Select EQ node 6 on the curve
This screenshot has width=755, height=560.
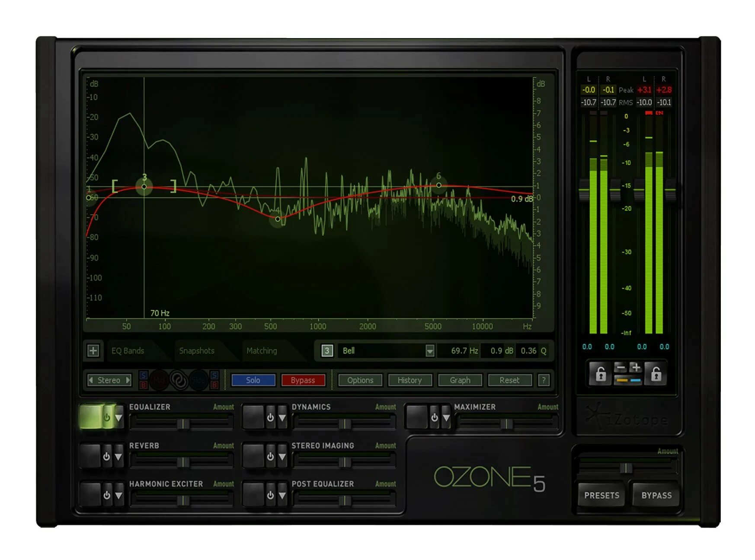coord(438,185)
